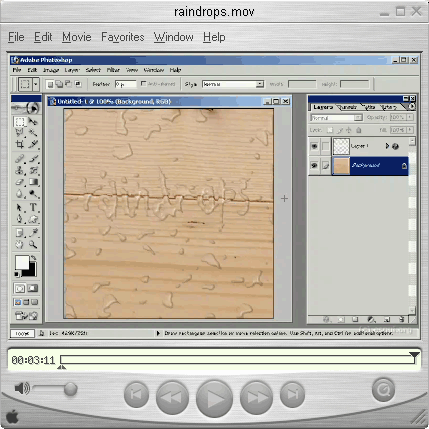Open the Opacity slider arrow
The image size is (429, 429).
[x=410, y=117]
